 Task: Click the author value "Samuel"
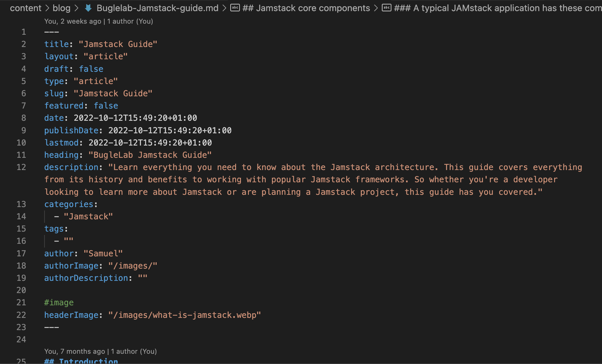(x=103, y=253)
